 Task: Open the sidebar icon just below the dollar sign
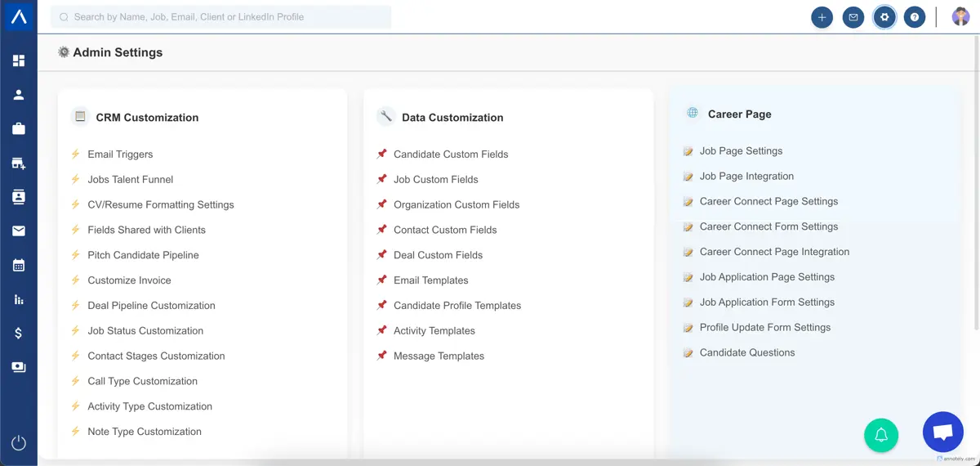point(18,367)
